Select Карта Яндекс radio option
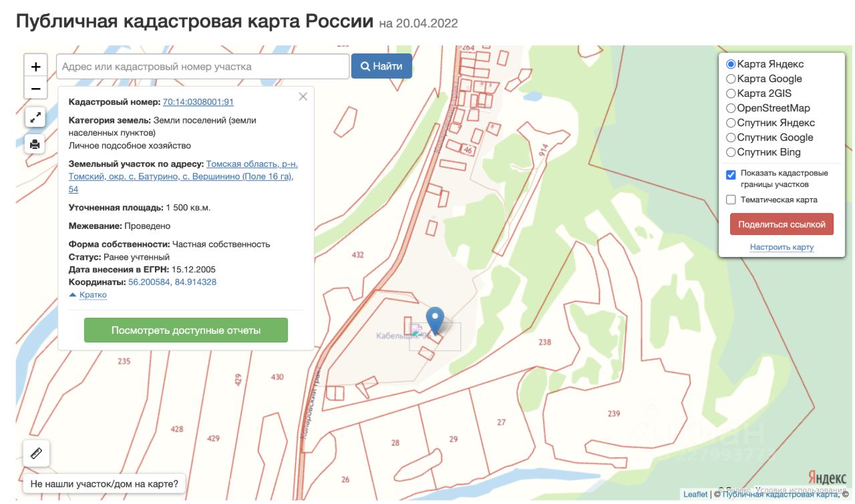Image resolution: width=855 pixels, height=504 pixels. pyautogui.click(x=731, y=64)
